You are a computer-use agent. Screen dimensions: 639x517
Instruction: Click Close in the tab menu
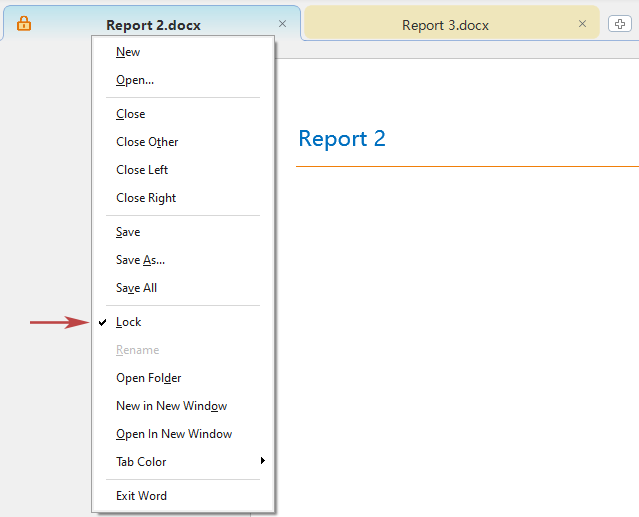click(x=131, y=114)
